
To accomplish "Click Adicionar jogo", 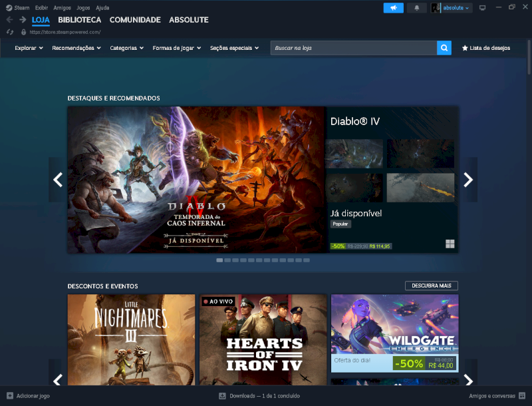I will point(33,396).
